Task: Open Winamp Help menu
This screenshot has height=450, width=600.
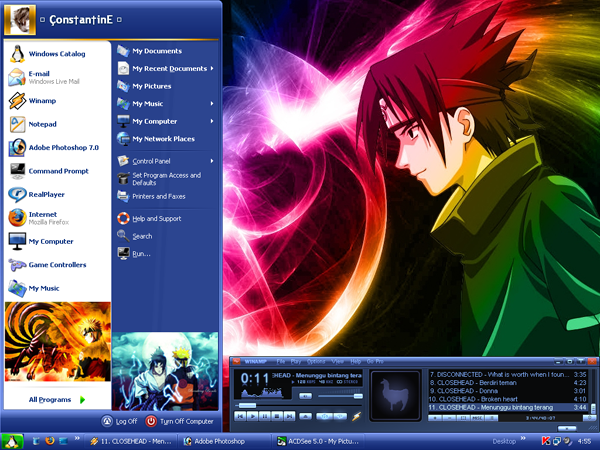Action: (355, 362)
